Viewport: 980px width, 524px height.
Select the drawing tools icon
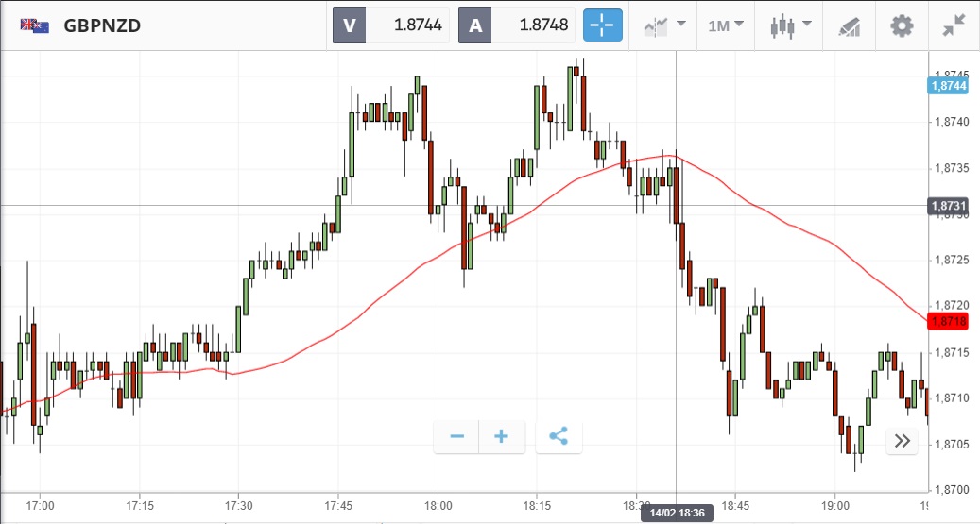pos(849,25)
